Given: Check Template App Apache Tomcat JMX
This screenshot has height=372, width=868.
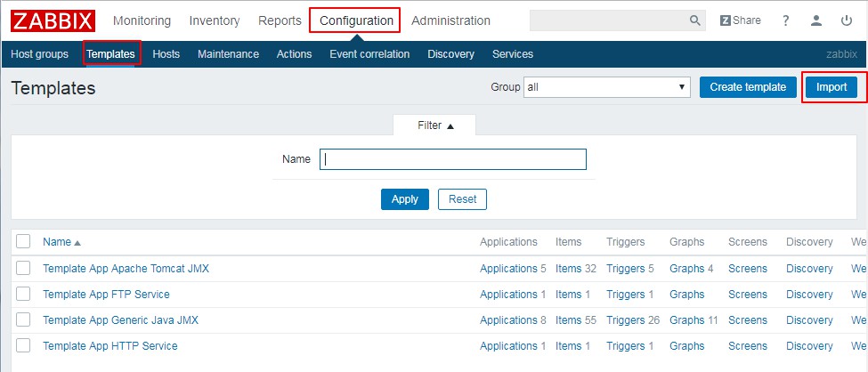Looking at the screenshot, I should coord(23,268).
